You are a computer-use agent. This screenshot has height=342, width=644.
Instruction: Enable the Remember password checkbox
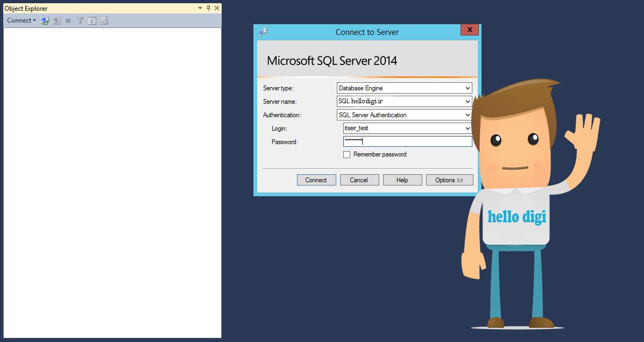click(346, 154)
